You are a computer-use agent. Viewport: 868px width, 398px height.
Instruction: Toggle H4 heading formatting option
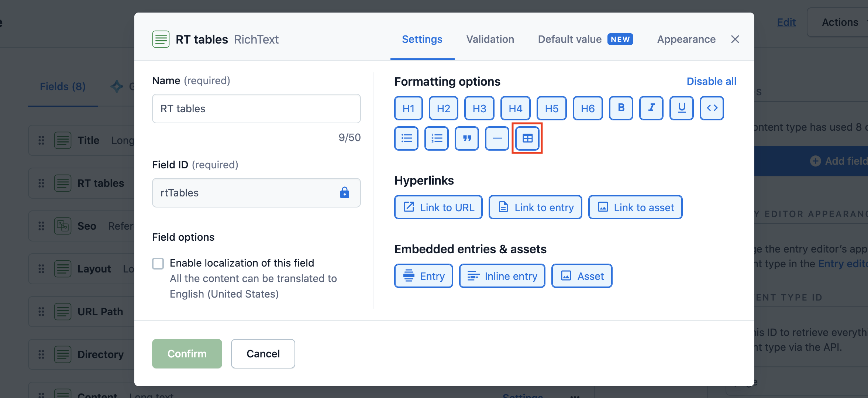pyautogui.click(x=516, y=108)
